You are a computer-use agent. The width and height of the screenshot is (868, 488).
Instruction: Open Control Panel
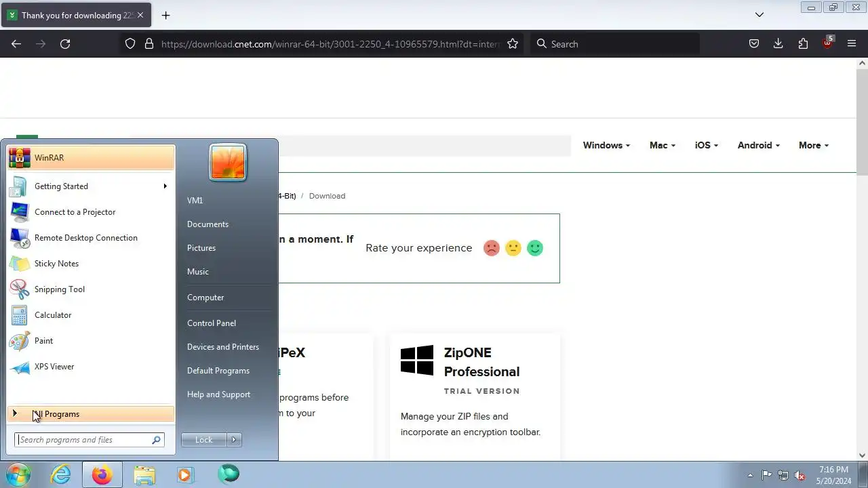tap(212, 323)
